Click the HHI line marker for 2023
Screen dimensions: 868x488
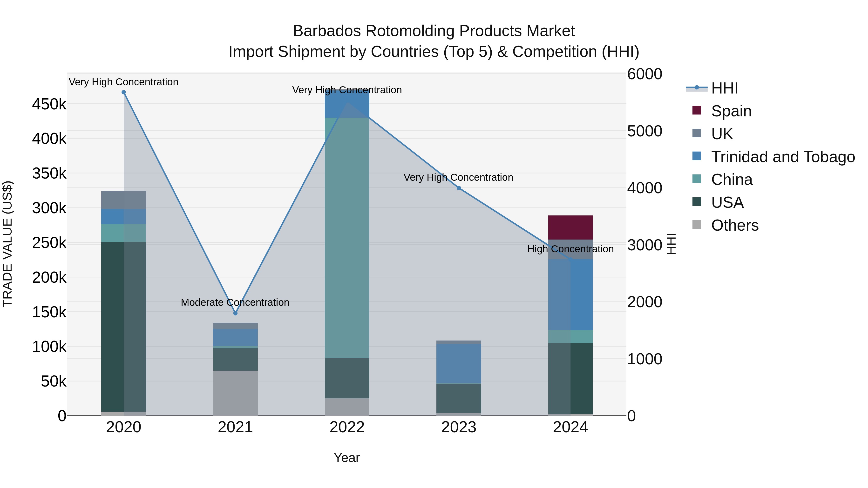pyautogui.click(x=459, y=188)
